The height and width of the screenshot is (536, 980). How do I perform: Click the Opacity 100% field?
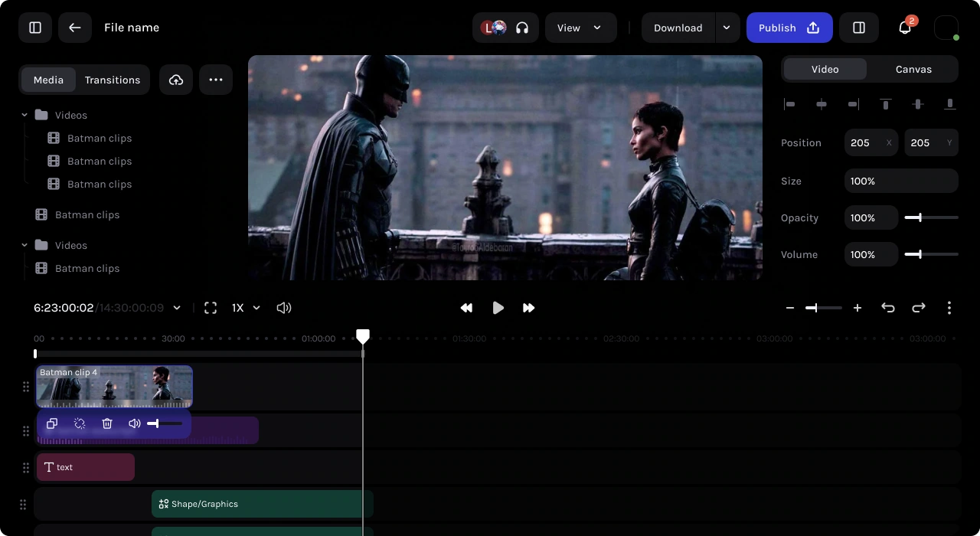(871, 217)
